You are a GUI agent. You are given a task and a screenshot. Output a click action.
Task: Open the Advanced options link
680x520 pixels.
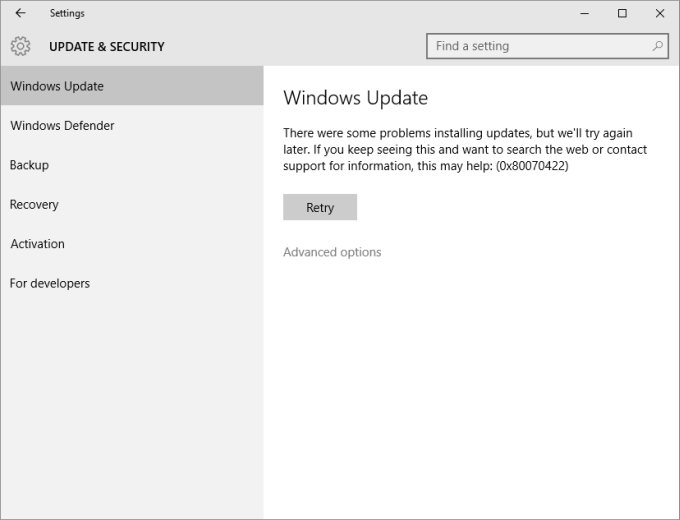332,252
